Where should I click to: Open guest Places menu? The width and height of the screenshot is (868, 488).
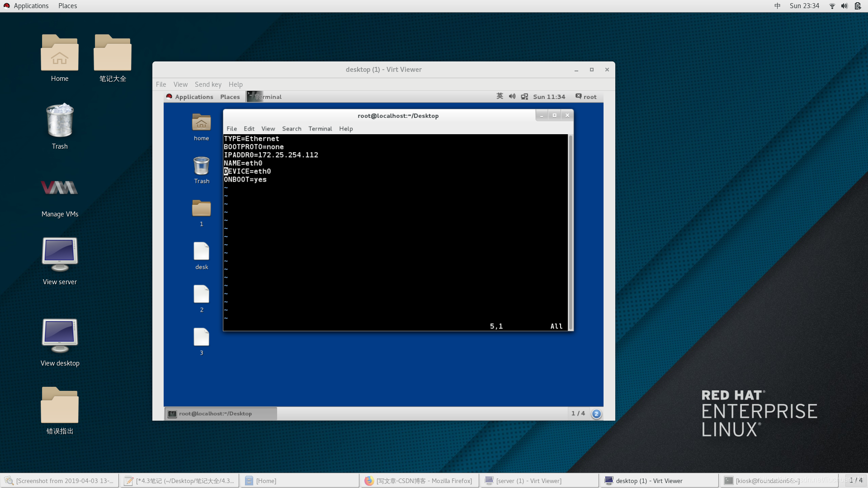[x=230, y=97]
